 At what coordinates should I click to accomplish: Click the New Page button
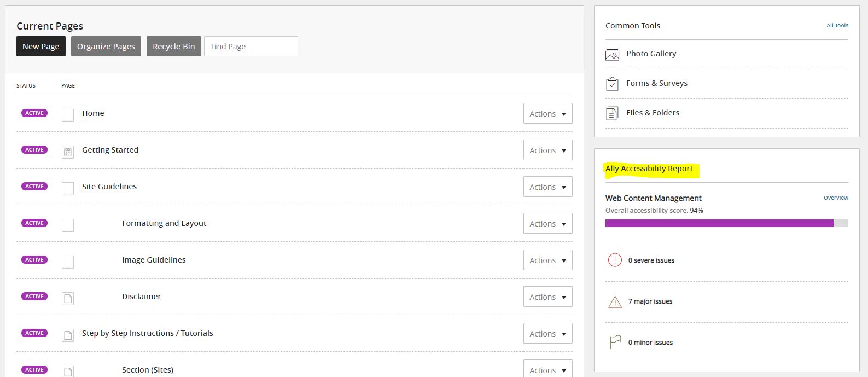click(x=41, y=47)
